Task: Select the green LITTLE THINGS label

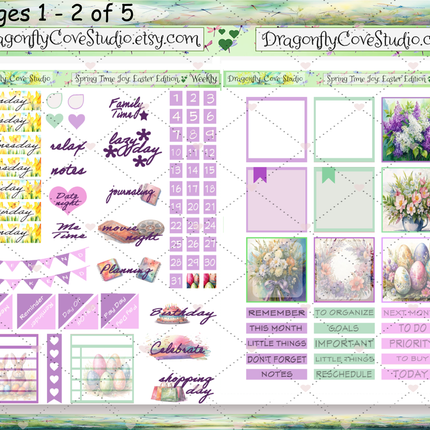Action: pos(344,359)
